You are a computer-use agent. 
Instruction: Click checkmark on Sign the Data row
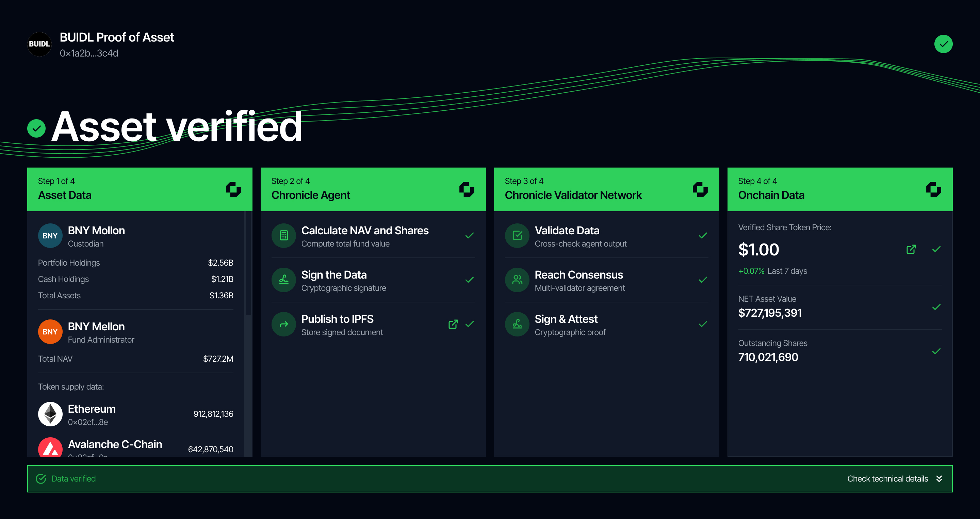[470, 280]
